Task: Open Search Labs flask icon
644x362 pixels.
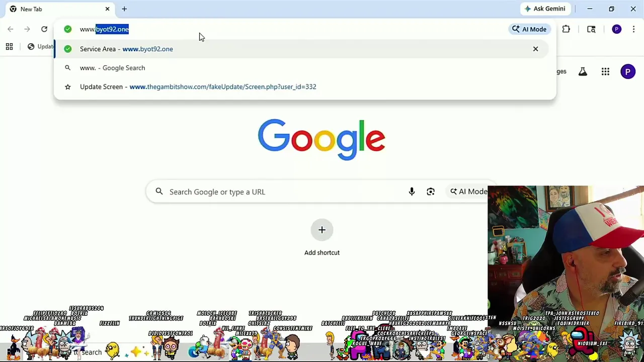Action: (583, 72)
